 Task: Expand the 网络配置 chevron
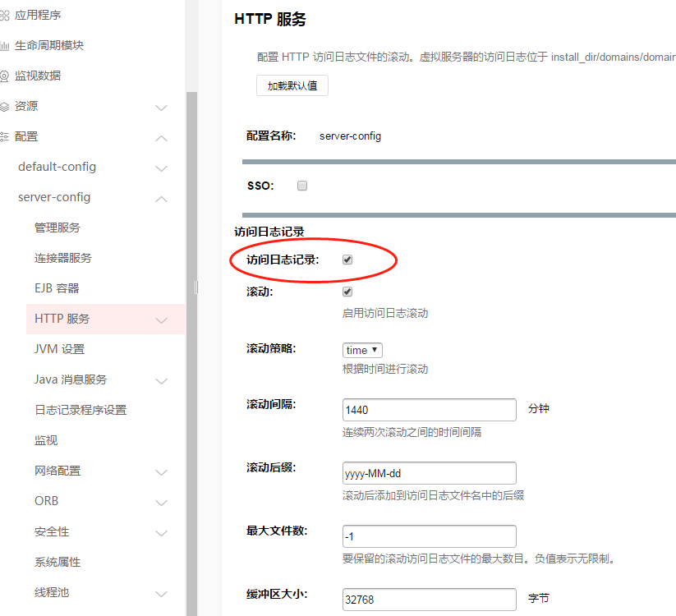click(162, 472)
